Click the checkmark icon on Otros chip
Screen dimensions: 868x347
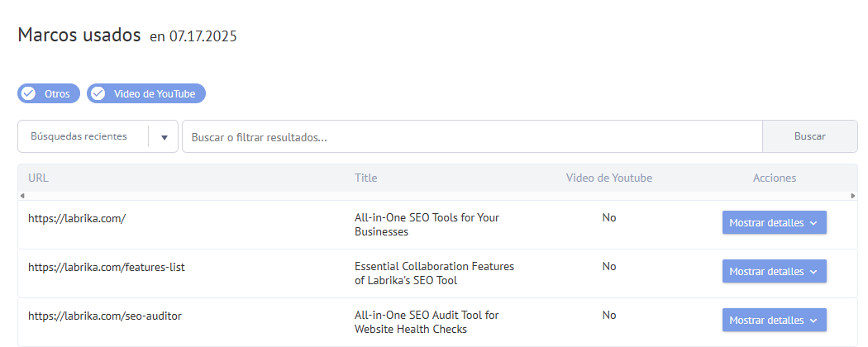pyautogui.click(x=28, y=93)
